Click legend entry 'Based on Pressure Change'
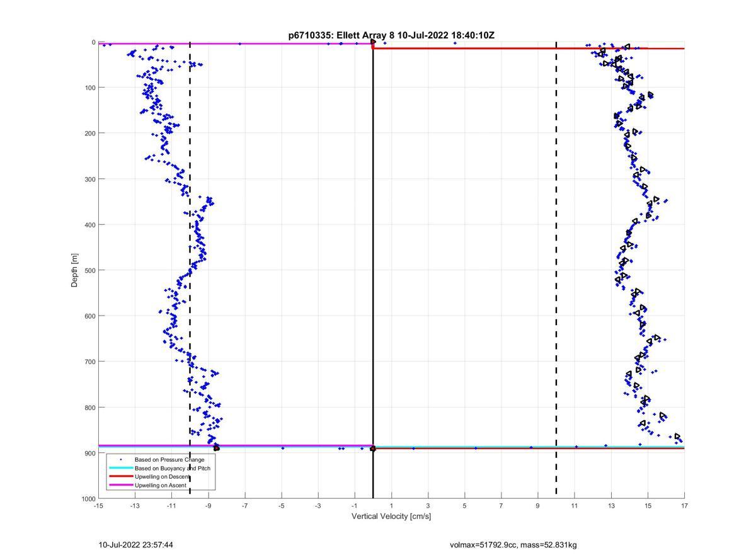Screen dimensions: 756x560 169,460
